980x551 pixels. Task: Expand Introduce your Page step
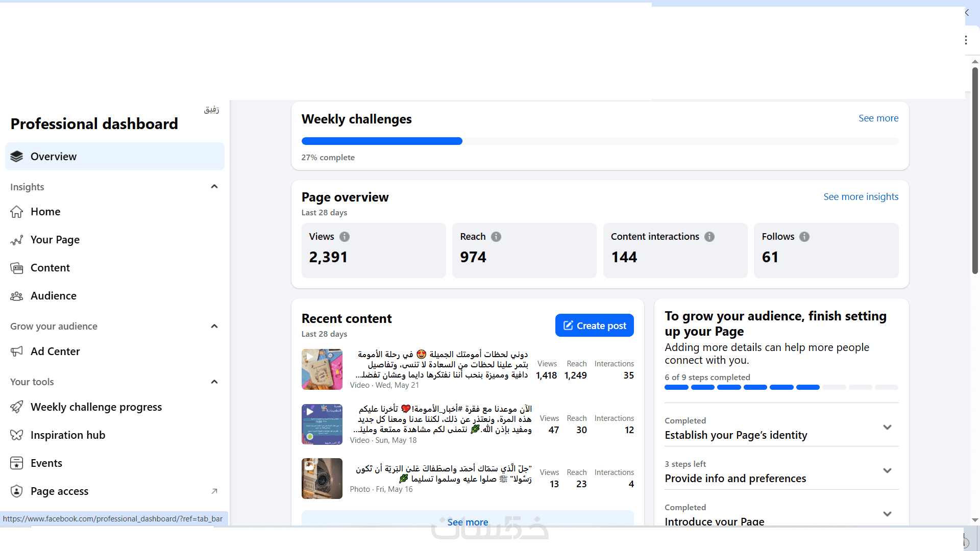click(x=887, y=514)
